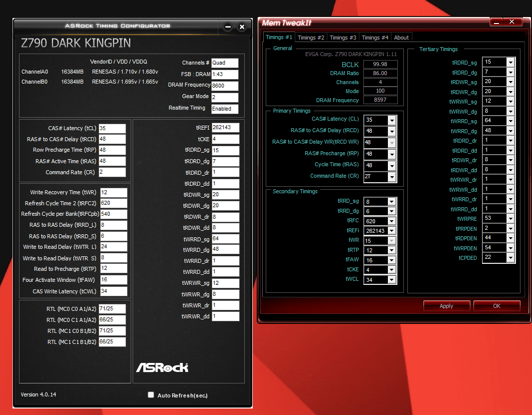Enable the Auto Refresh(sec) checkbox

(x=151, y=394)
